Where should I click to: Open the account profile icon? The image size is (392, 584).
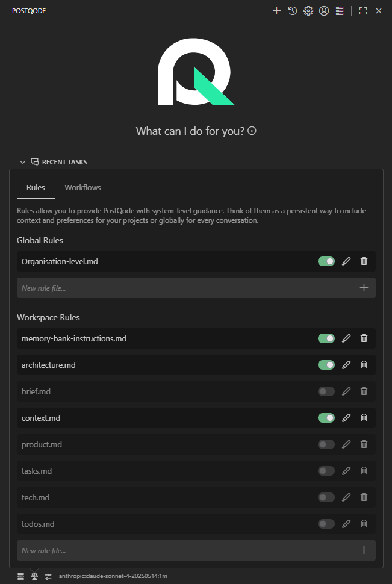(324, 11)
